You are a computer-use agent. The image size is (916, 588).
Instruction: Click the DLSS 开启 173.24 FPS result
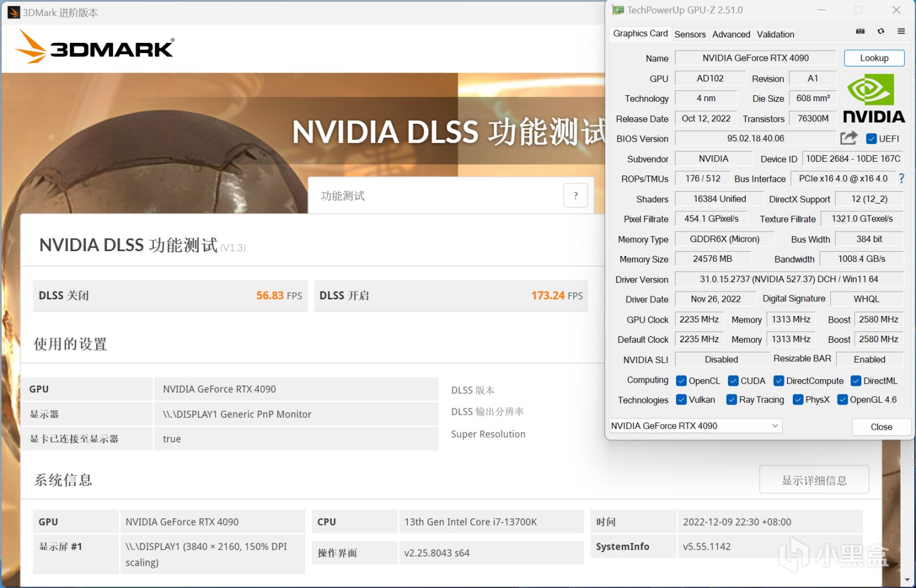point(451,296)
